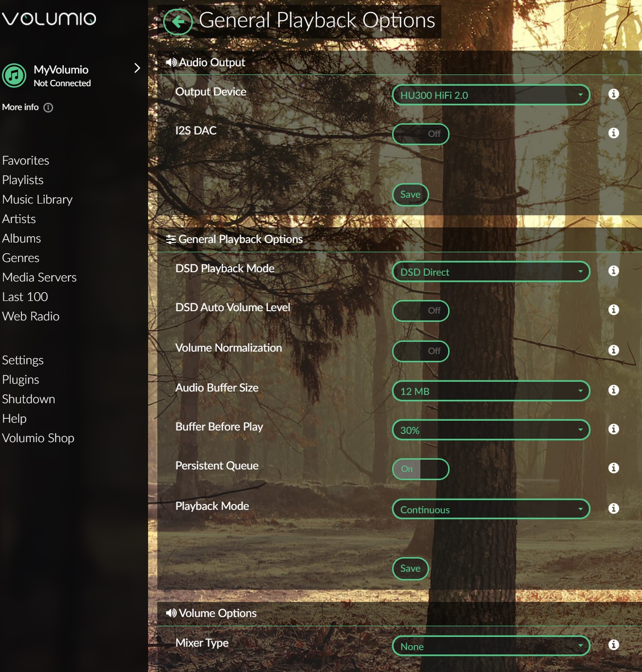Click the More info link
Viewport: 642px width, 672px height.
(x=20, y=107)
